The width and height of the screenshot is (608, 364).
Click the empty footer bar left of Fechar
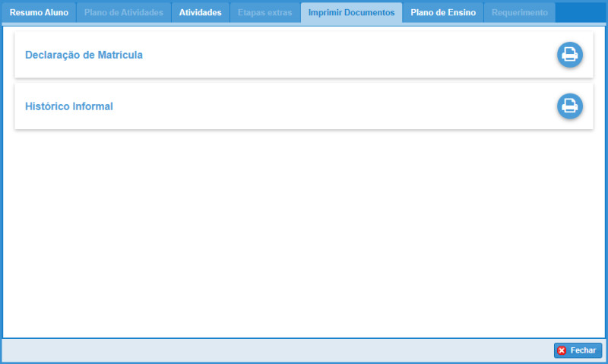pos(274,350)
